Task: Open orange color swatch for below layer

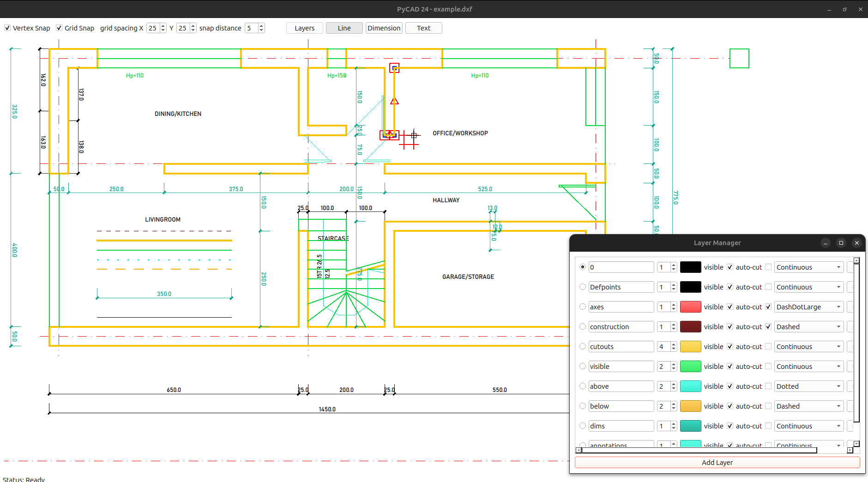Action: click(x=691, y=406)
